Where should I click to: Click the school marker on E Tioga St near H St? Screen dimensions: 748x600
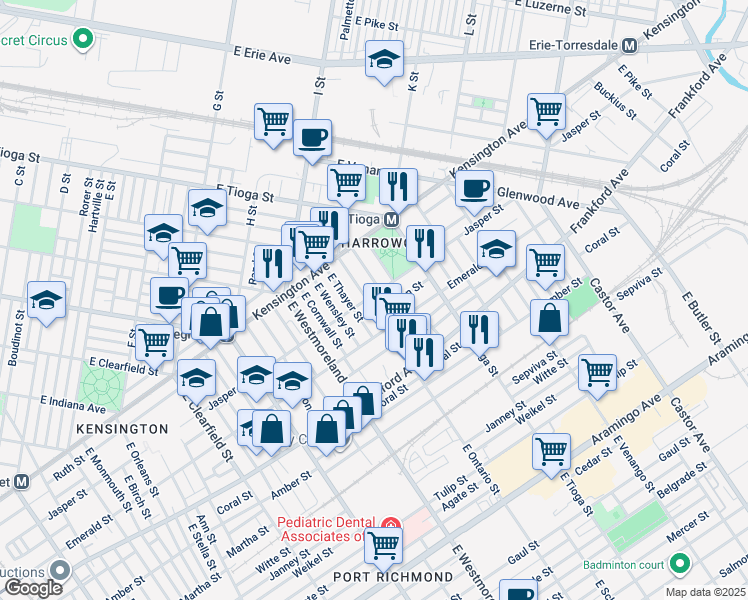click(207, 209)
